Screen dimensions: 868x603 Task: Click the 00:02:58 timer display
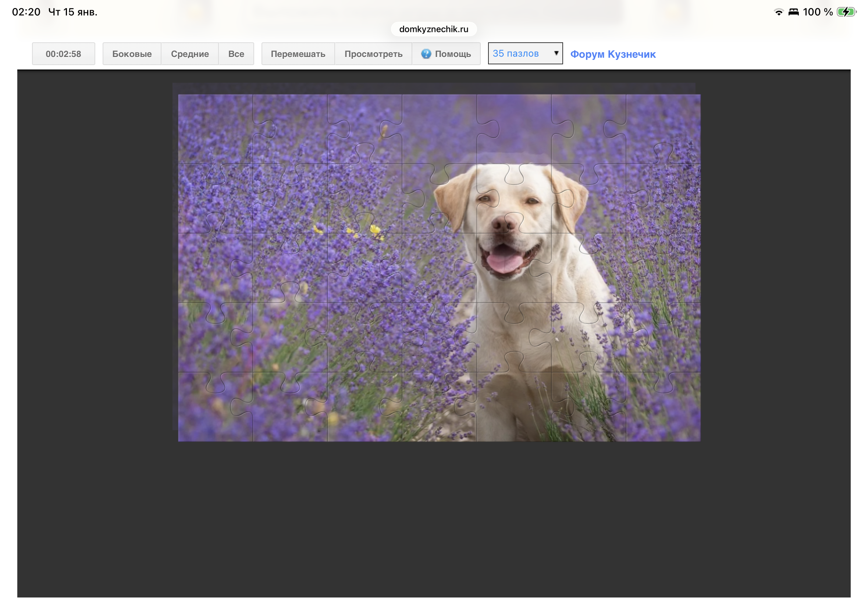point(64,54)
